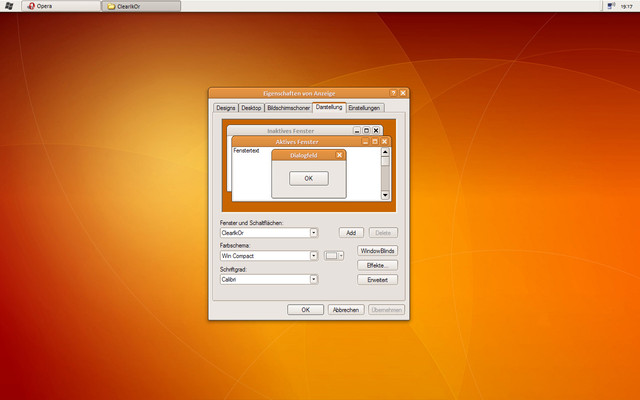The image size is (640, 400).
Task: Open the Einstellungen tab
Action: pos(364,108)
